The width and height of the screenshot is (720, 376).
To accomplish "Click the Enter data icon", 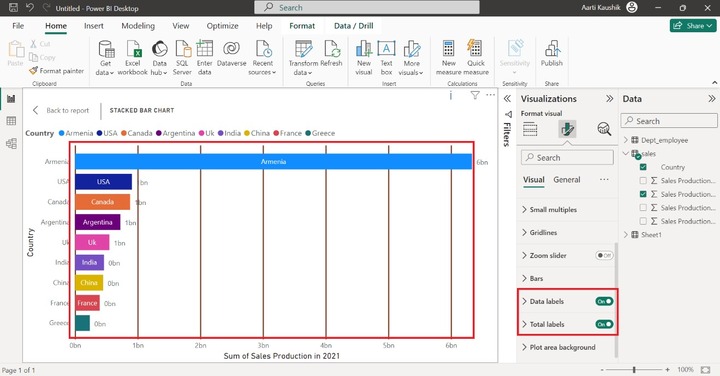I will pos(204,48).
